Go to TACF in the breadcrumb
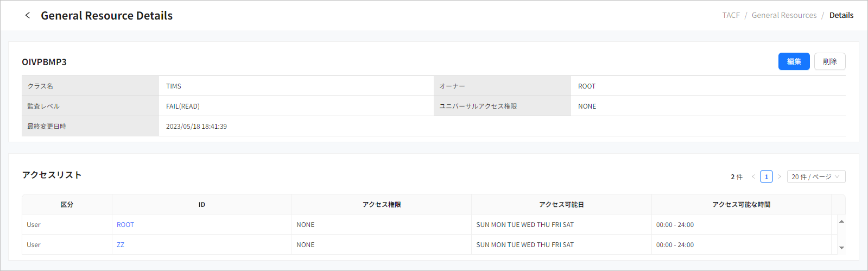 pyautogui.click(x=731, y=15)
